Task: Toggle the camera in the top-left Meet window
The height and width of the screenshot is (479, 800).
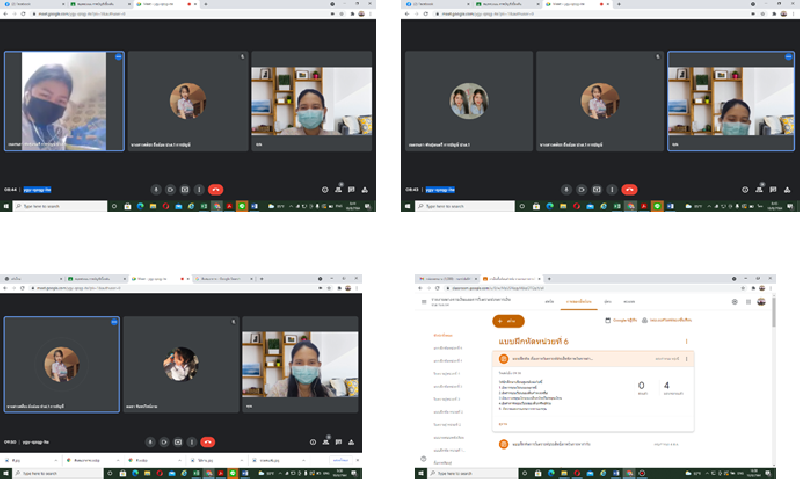Action: tap(170, 189)
